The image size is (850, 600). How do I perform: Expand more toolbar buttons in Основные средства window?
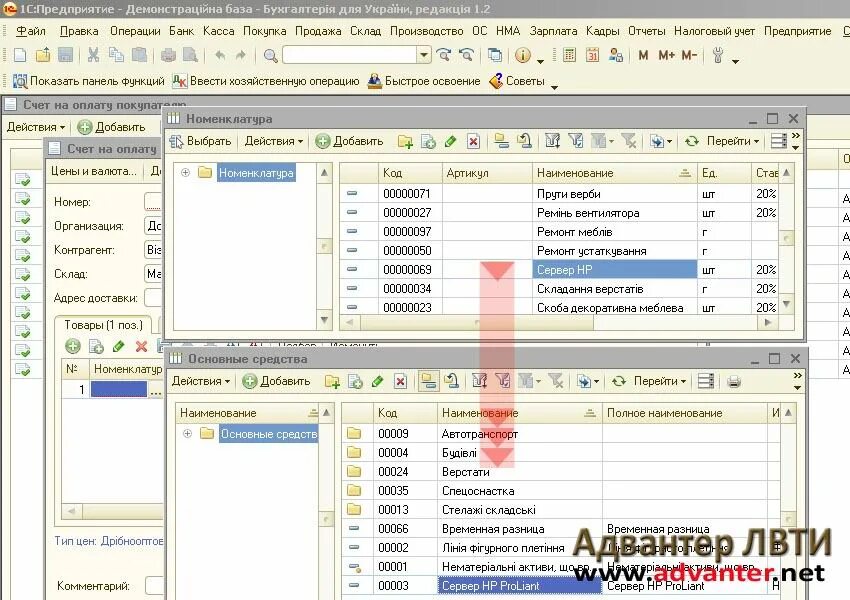pos(797,382)
